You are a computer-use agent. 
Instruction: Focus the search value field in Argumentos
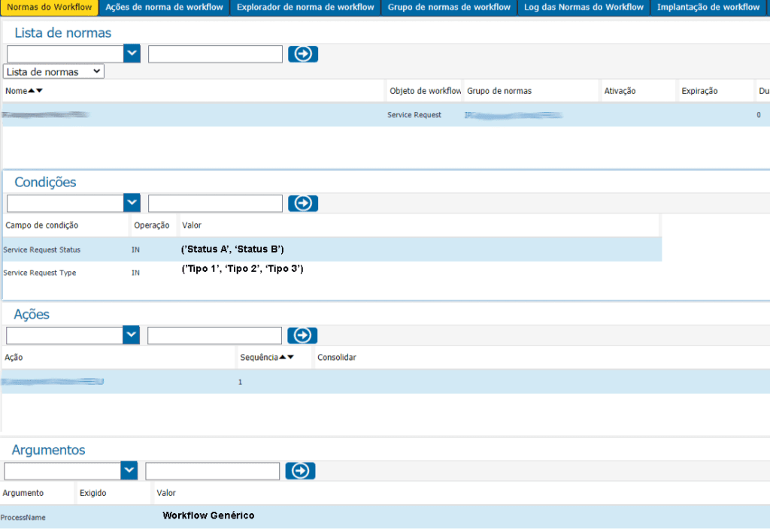point(213,471)
